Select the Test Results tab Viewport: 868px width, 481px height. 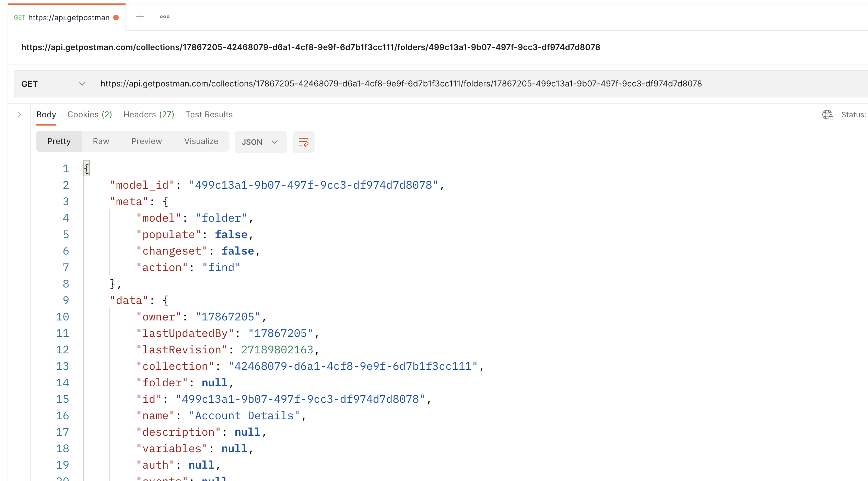(x=209, y=115)
